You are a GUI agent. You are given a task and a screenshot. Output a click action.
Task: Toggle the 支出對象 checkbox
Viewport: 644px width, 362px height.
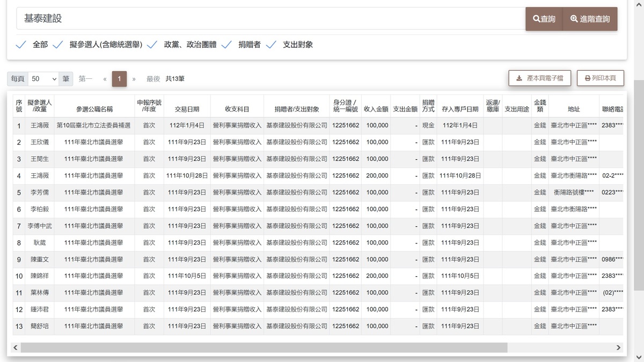(x=271, y=45)
